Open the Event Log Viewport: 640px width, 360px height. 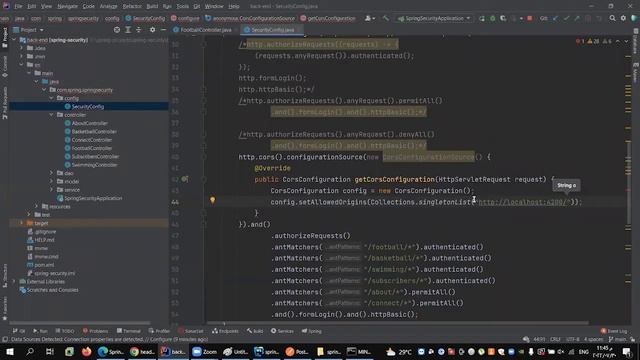click(x=614, y=331)
